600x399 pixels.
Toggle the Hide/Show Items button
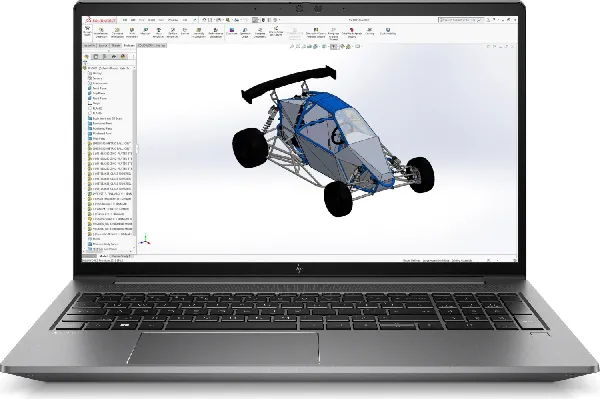(x=334, y=46)
